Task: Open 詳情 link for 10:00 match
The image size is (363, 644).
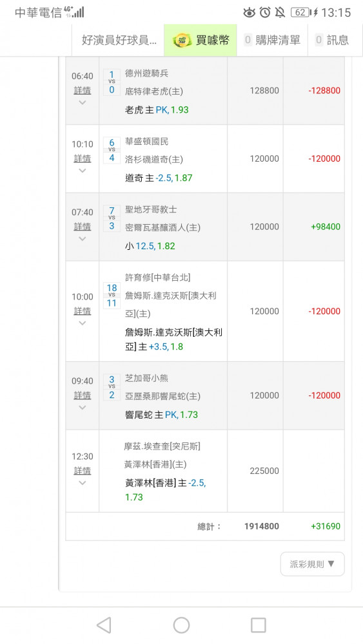Action: (83, 311)
